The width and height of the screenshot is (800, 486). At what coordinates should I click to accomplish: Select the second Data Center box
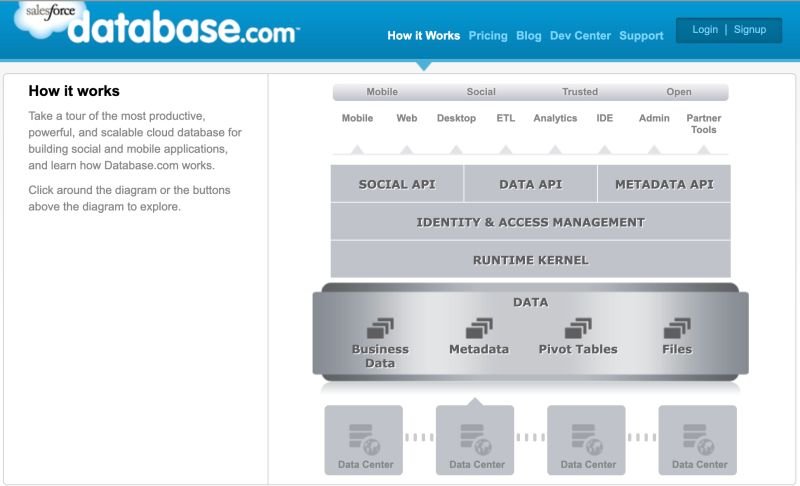coord(475,440)
